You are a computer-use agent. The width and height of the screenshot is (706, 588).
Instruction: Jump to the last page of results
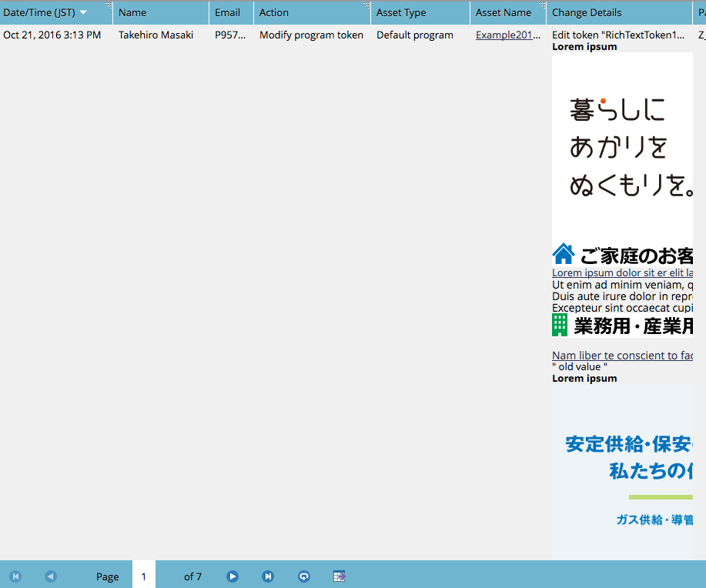268,576
